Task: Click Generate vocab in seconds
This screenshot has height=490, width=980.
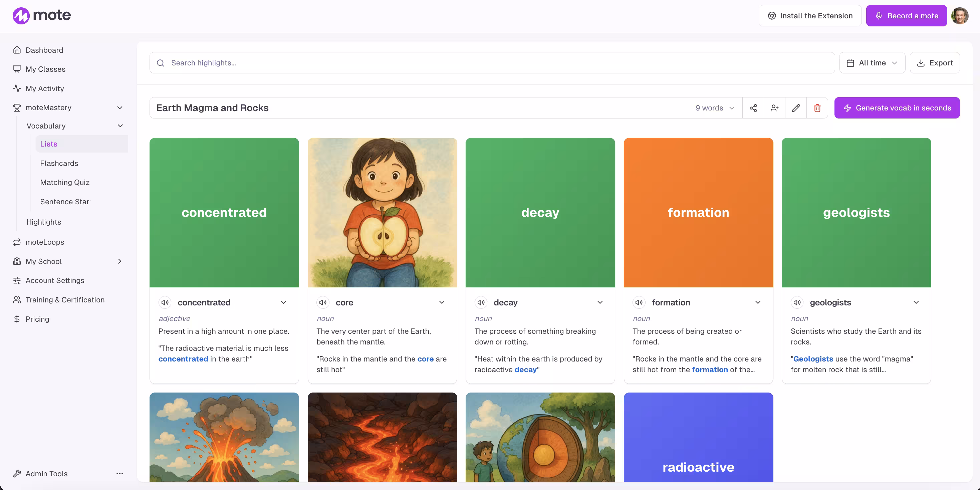Action: tap(897, 108)
